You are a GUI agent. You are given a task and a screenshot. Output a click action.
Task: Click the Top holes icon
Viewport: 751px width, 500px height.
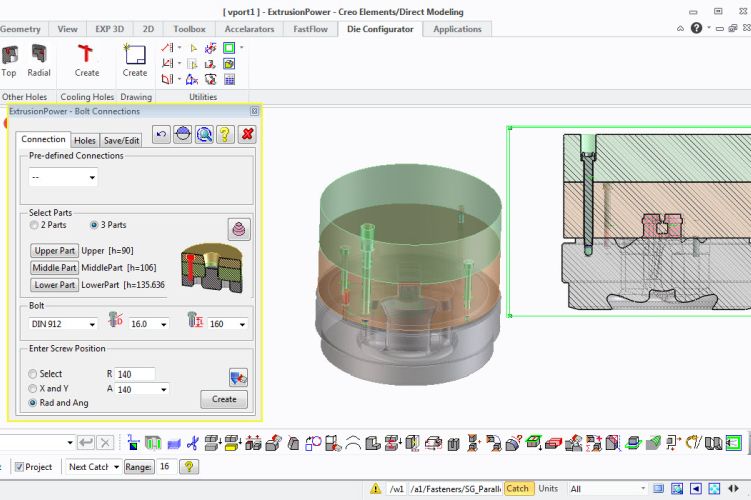click(x=10, y=55)
